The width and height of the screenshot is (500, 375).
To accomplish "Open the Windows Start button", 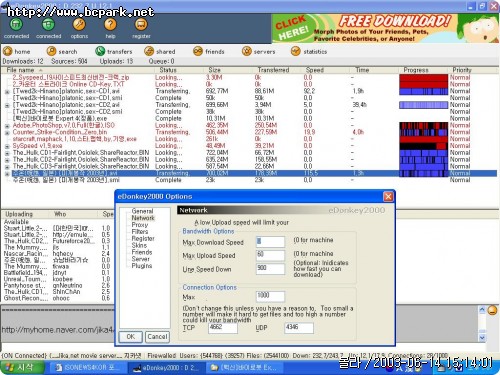I will [22, 367].
